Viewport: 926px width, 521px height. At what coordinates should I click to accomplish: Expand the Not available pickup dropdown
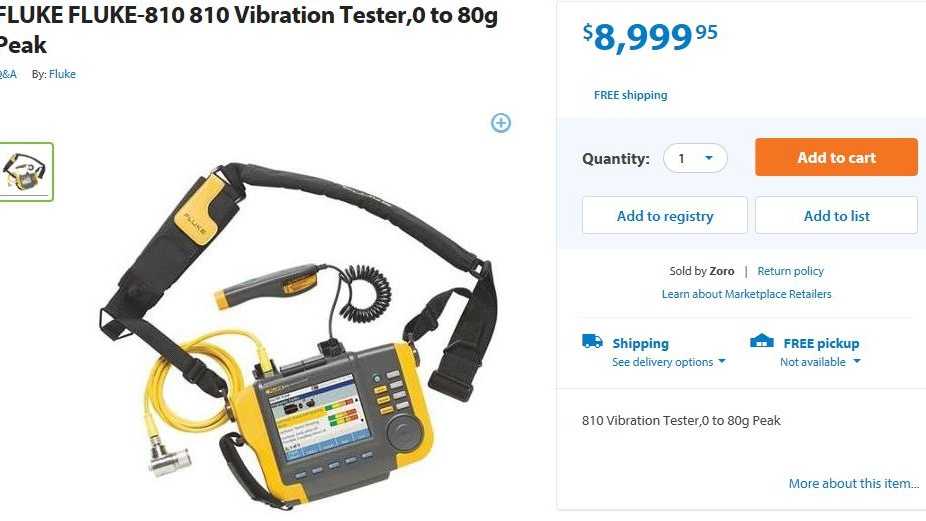[x=820, y=362]
